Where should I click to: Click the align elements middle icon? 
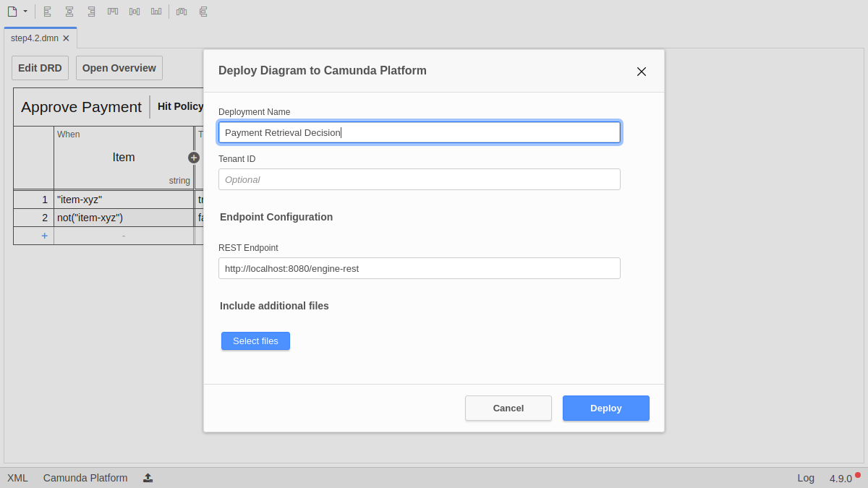click(x=135, y=12)
